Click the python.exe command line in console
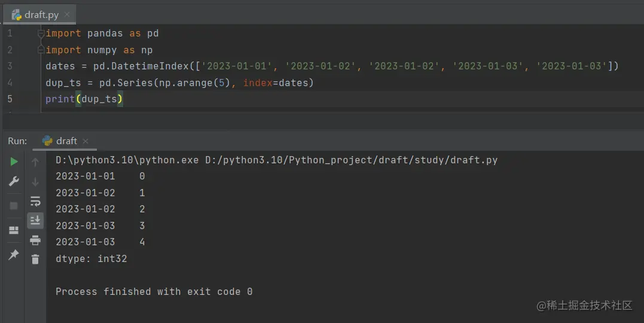 276,160
